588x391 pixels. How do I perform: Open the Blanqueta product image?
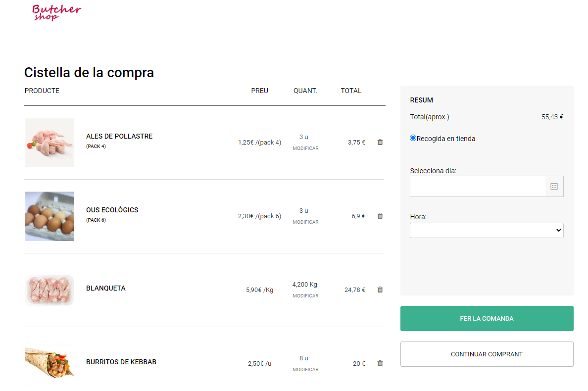pyautogui.click(x=49, y=290)
